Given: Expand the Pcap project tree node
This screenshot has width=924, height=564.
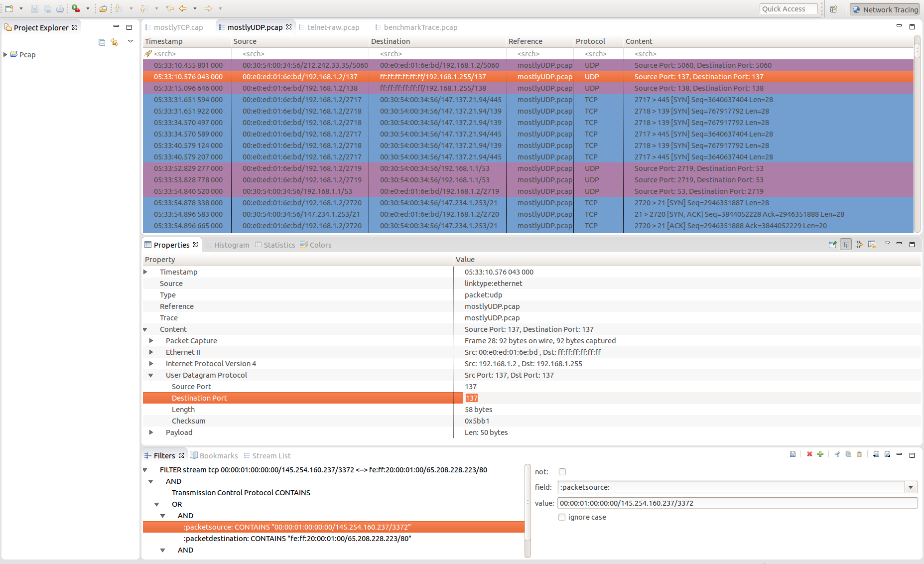Looking at the screenshot, I should tap(5, 54).
